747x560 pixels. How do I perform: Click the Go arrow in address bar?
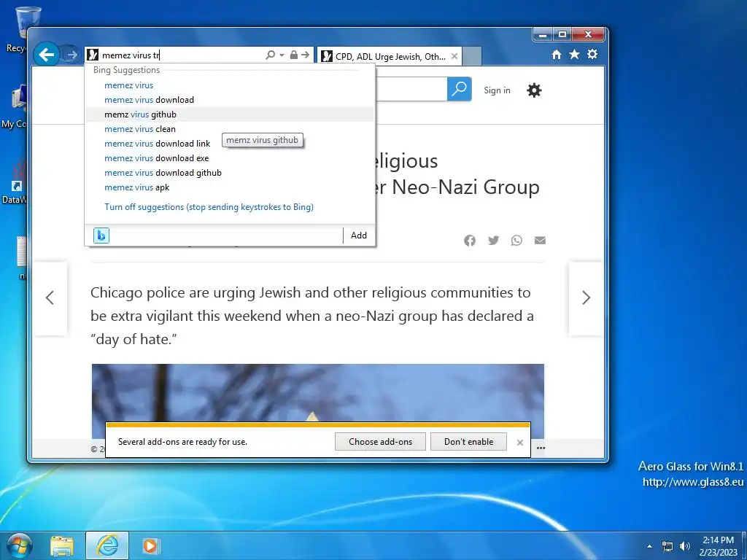306,55
